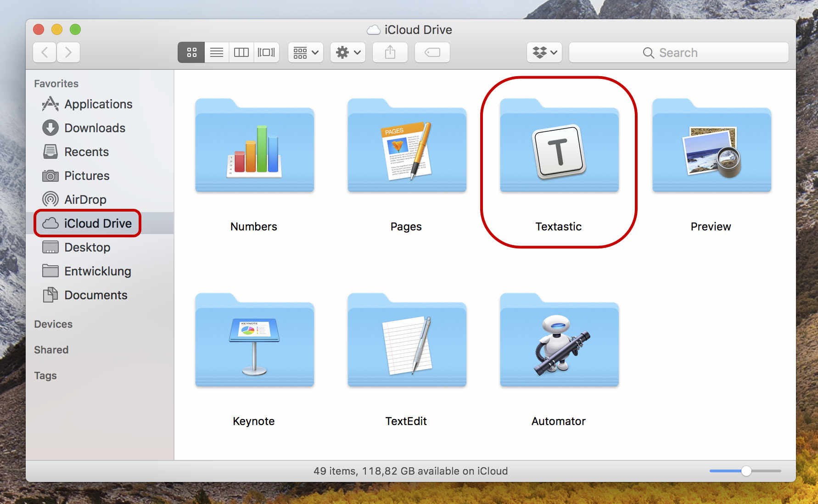This screenshot has width=818, height=504.
Task: Select the Preview folder icon
Action: click(x=712, y=145)
